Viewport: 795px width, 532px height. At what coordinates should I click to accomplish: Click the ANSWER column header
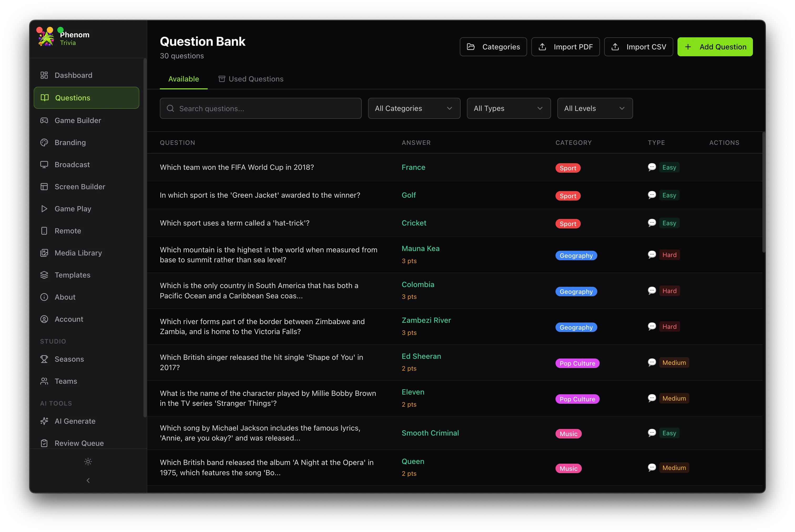pyautogui.click(x=416, y=143)
